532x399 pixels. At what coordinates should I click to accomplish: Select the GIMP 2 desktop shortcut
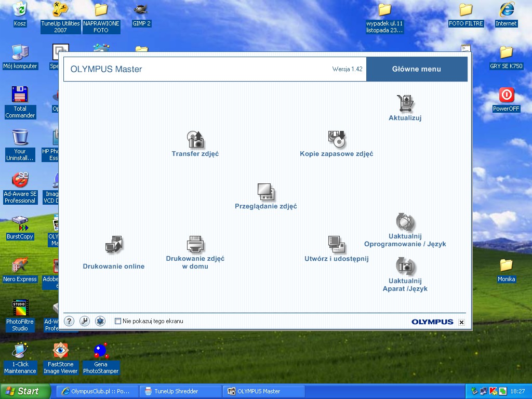pos(141,14)
